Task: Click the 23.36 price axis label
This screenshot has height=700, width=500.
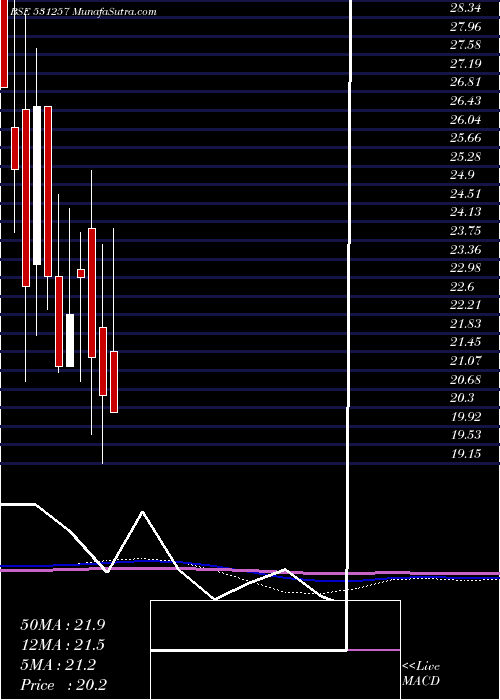Action: click(x=465, y=250)
